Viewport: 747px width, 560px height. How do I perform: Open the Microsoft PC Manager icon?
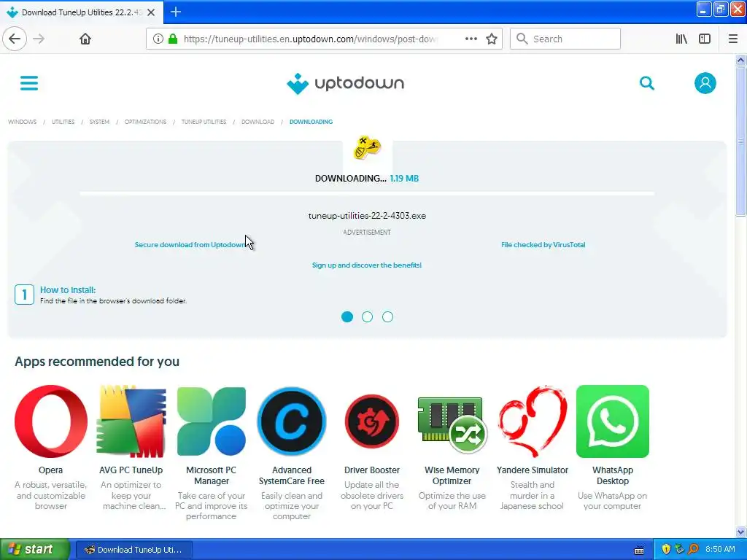coord(212,421)
